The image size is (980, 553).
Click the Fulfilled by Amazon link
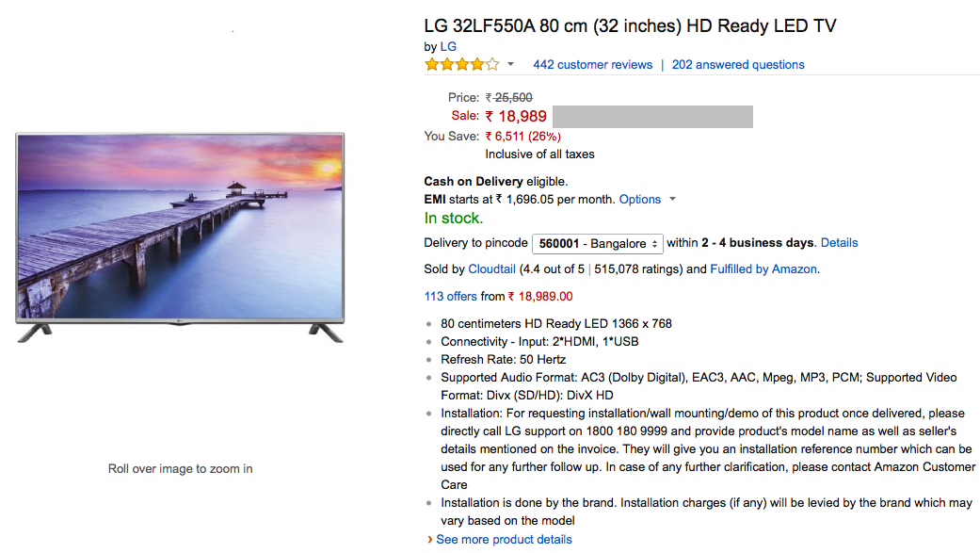point(763,269)
